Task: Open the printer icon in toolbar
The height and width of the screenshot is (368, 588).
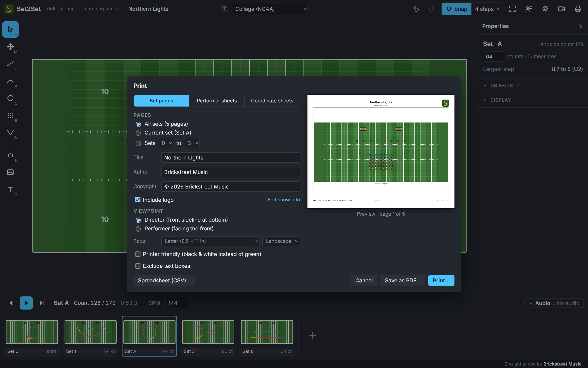Action: point(578,9)
